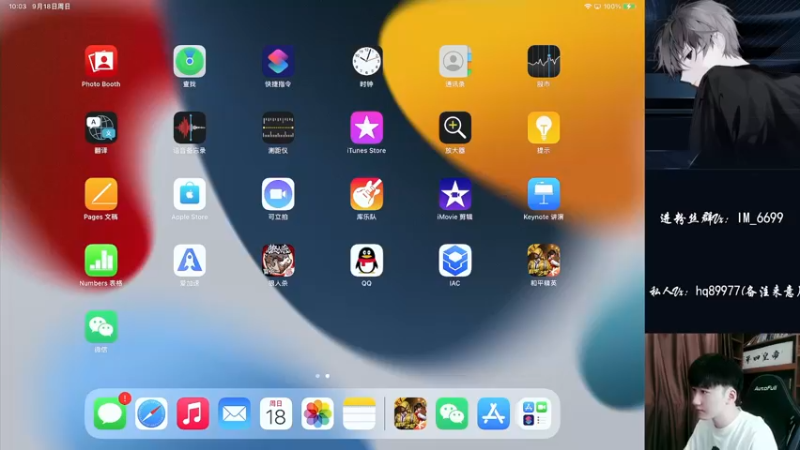
Task: Open Mail from the dock
Action: [234, 413]
